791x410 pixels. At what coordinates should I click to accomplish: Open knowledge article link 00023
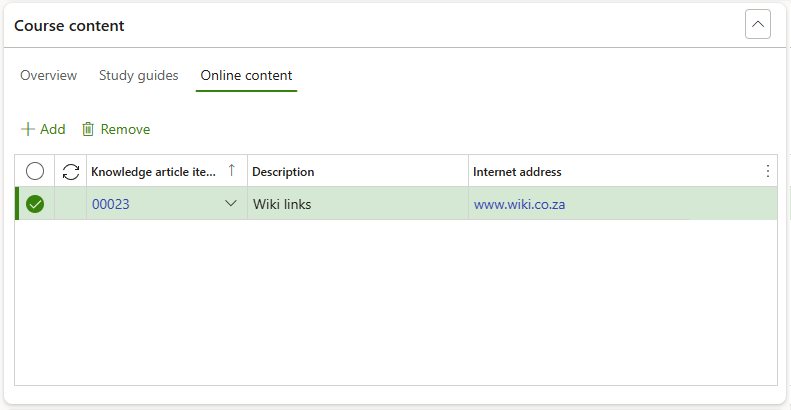pos(111,204)
